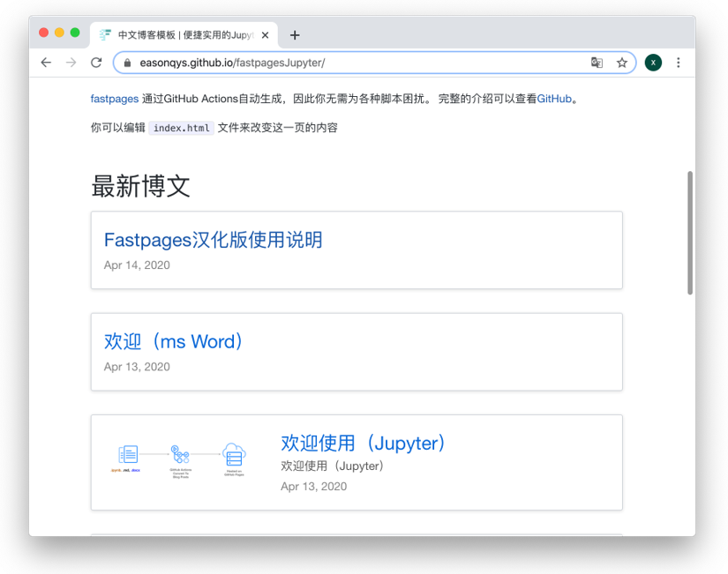Open the 欢迎使用（Jupyter）post title

pos(364,443)
